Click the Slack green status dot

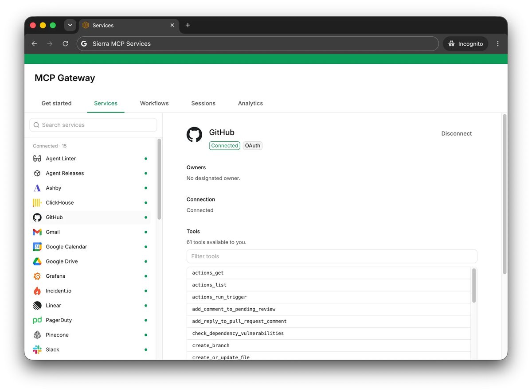pyautogui.click(x=146, y=349)
